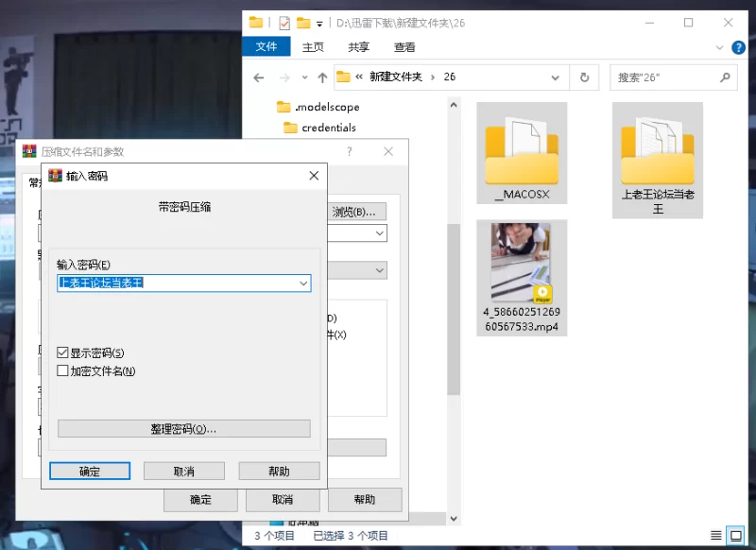
Task: Switch to details view in Explorer status bar
Action: [716, 535]
